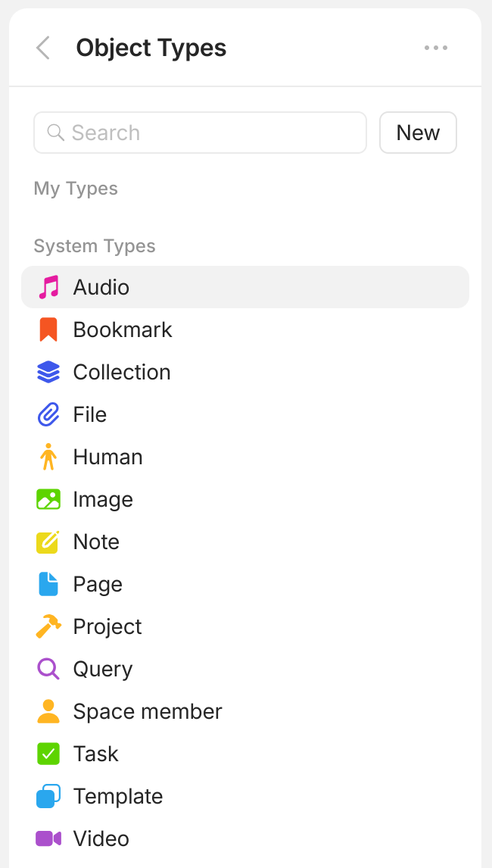Go back using the left chevron
The width and height of the screenshot is (492, 868).
click(x=43, y=48)
